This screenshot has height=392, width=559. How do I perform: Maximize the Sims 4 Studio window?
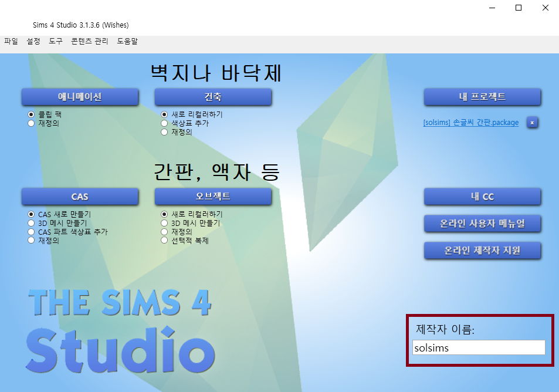[519, 8]
